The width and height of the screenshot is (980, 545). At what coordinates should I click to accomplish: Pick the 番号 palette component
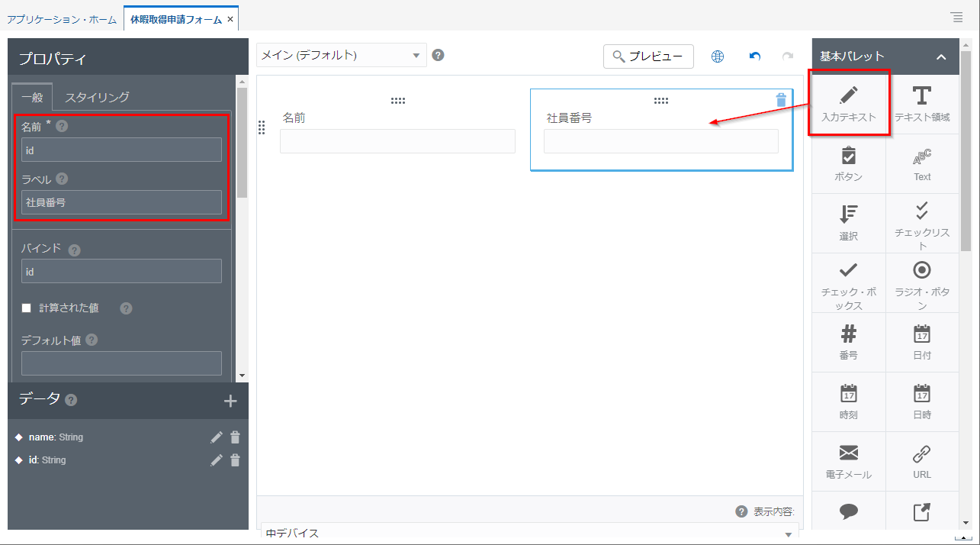coord(848,342)
